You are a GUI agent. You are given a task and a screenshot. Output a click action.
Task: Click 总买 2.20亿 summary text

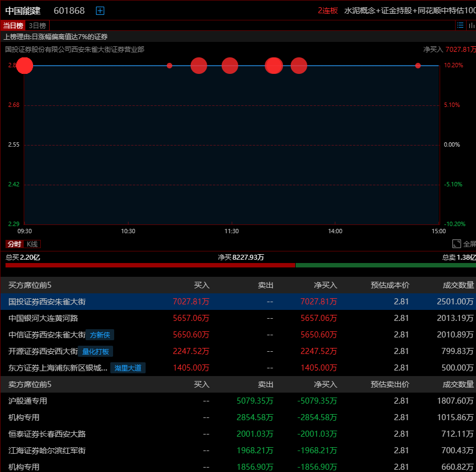(x=23, y=258)
